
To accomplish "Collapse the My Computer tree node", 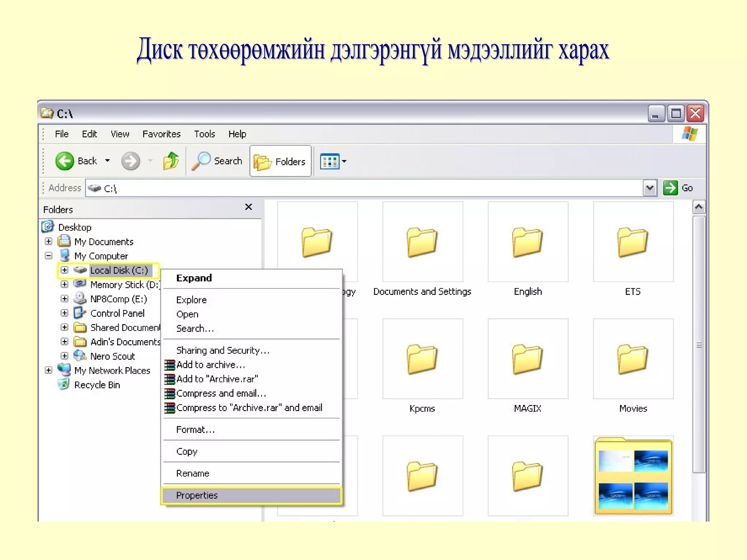I will click(x=49, y=256).
